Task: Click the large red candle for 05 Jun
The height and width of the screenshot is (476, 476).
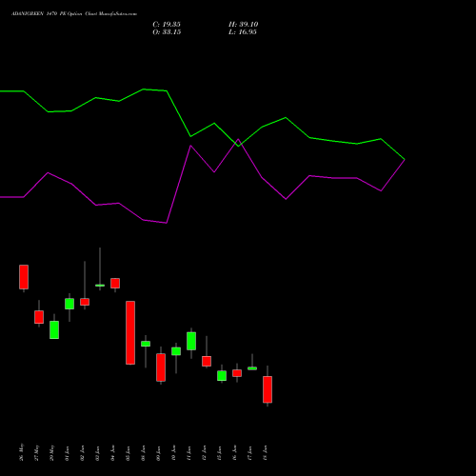Action: point(130,332)
